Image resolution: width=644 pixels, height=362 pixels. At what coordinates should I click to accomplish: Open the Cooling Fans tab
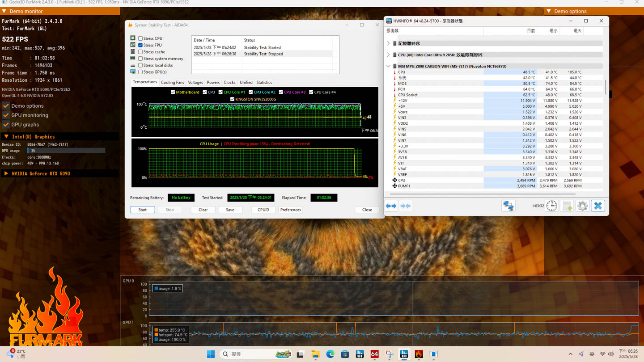click(x=173, y=83)
